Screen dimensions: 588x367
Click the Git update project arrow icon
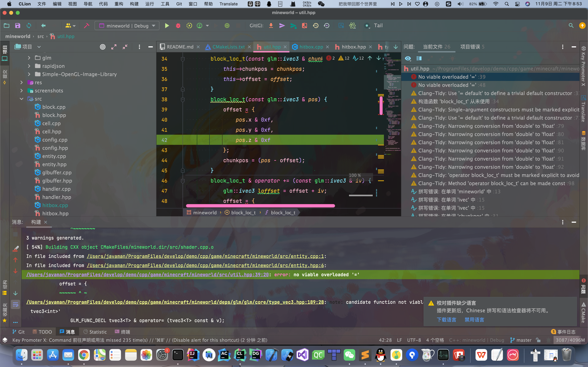271,26
